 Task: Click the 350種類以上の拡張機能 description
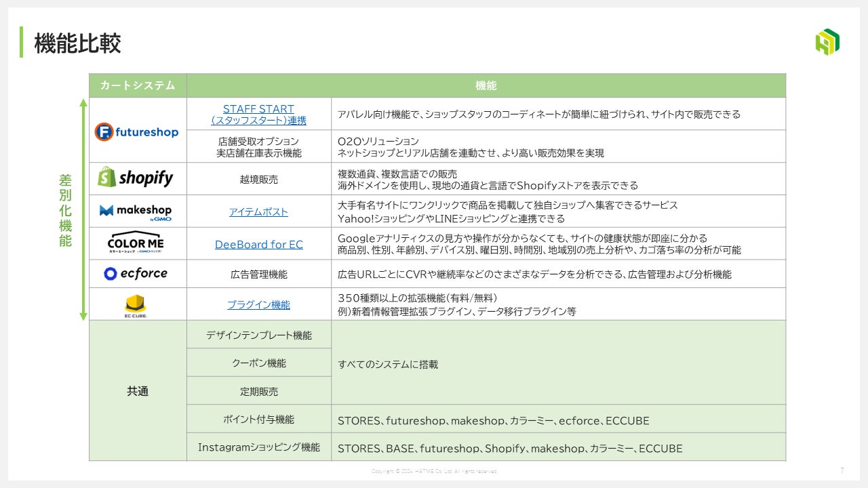457,305
